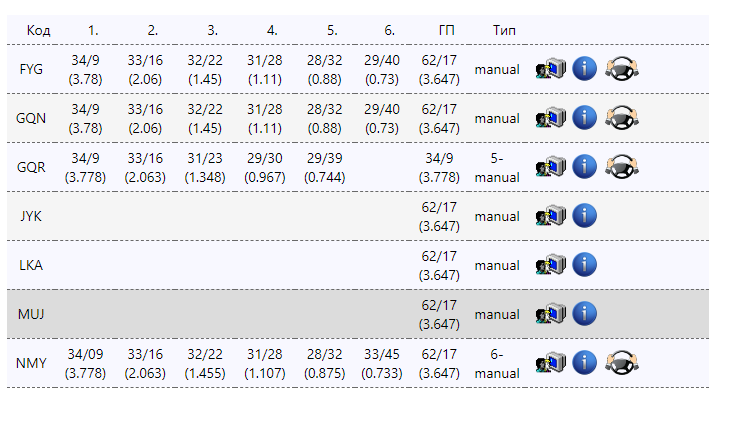Screen dimensions: 755x426
Task: Click steering wheel icon in FYG row
Action: [x=622, y=68]
